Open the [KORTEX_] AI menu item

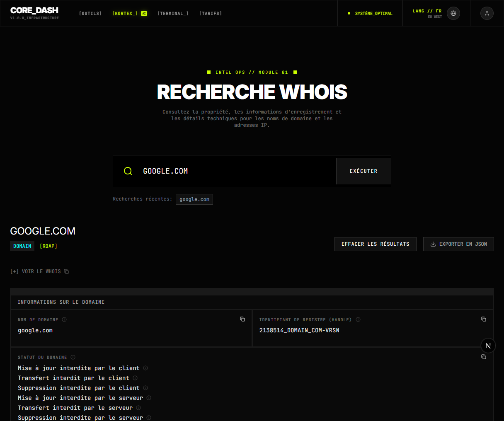pos(129,13)
